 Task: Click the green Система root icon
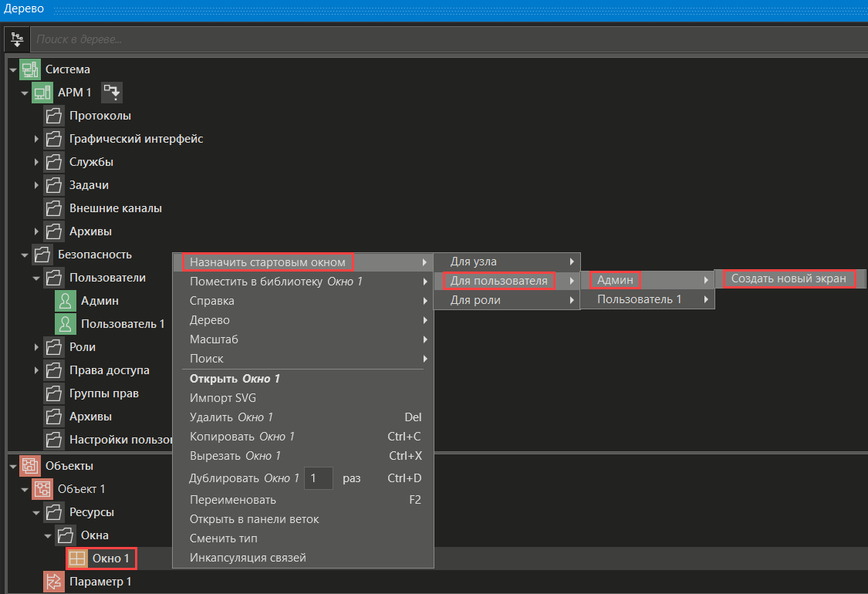pyautogui.click(x=30, y=69)
